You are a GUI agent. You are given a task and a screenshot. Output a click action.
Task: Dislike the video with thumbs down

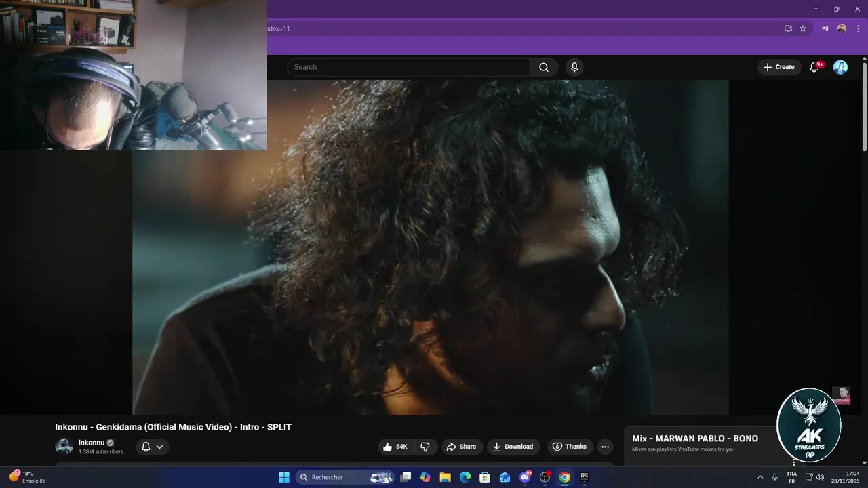pos(425,447)
